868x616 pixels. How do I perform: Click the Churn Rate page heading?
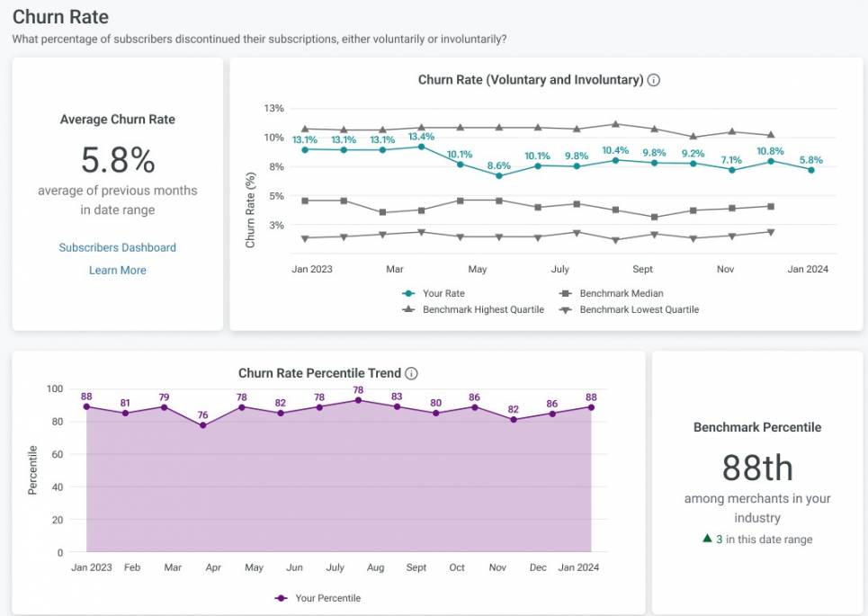(x=60, y=17)
